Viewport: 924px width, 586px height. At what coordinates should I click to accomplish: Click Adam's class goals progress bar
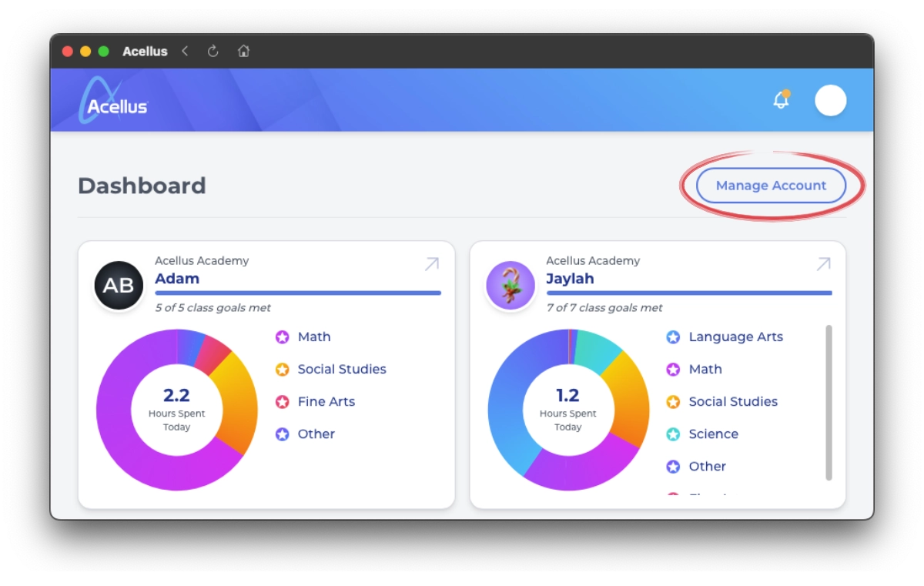pyautogui.click(x=297, y=292)
